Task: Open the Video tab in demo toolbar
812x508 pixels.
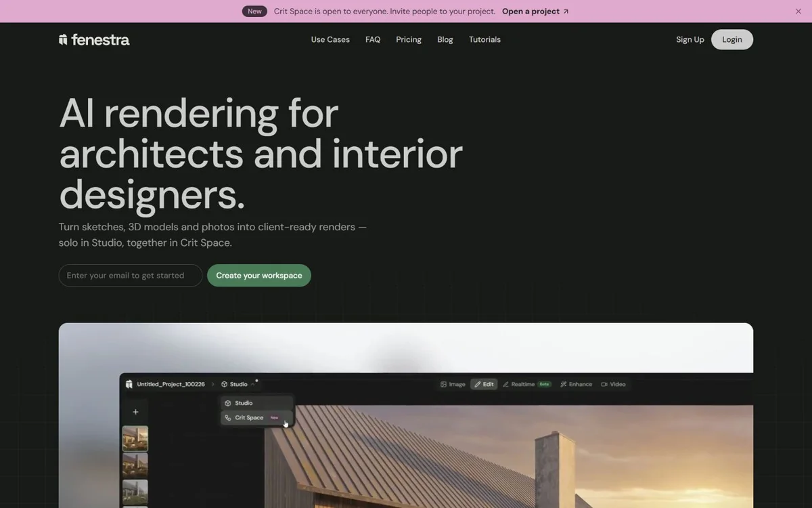Action: [614, 384]
